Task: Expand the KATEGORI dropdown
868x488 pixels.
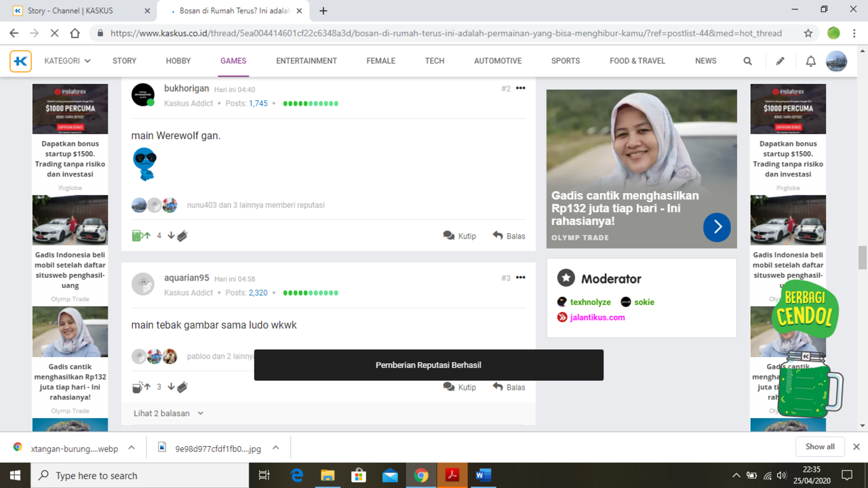Action: pos(67,61)
